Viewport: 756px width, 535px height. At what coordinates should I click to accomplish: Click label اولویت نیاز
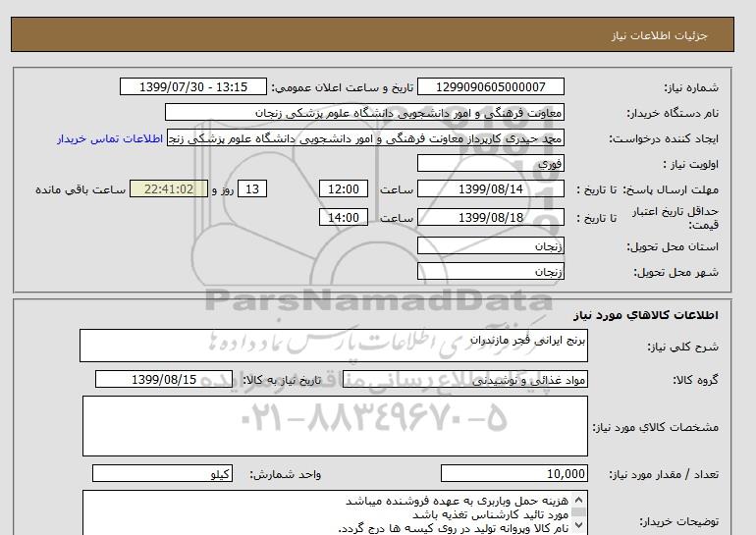coord(690,164)
